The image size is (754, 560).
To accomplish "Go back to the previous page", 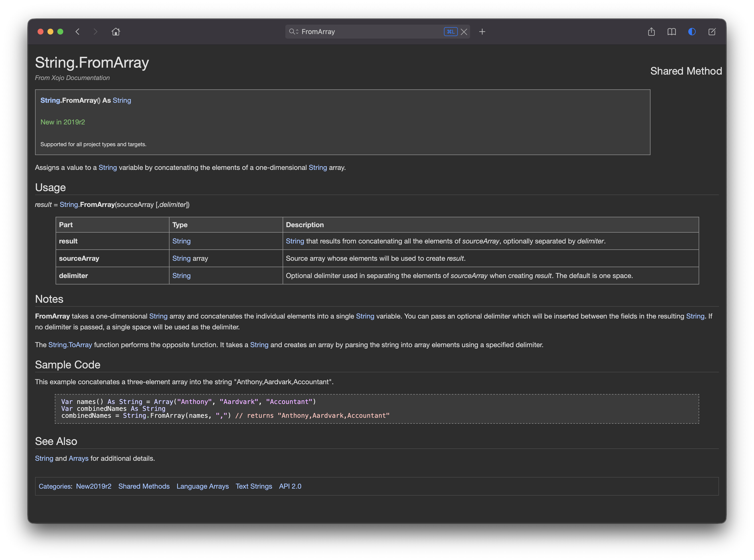I will click(x=78, y=32).
